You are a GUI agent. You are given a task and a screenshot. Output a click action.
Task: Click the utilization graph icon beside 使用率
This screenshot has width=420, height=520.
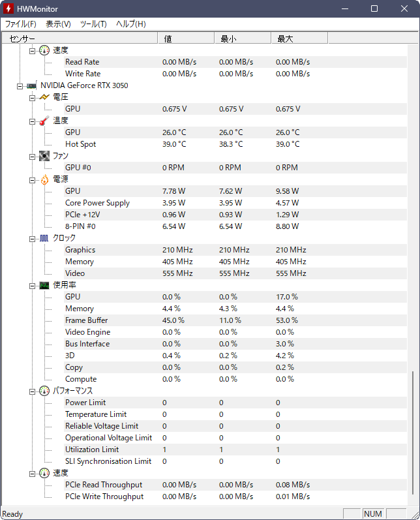coord(44,285)
